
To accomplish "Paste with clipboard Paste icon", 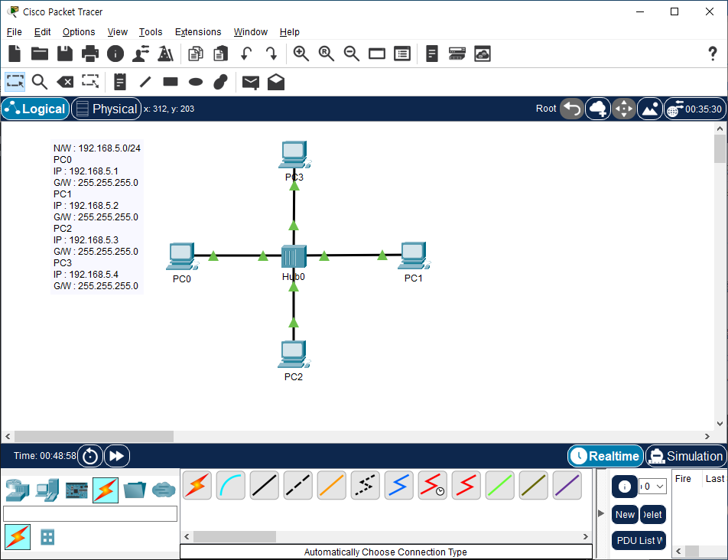I will [x=220, y=54].
